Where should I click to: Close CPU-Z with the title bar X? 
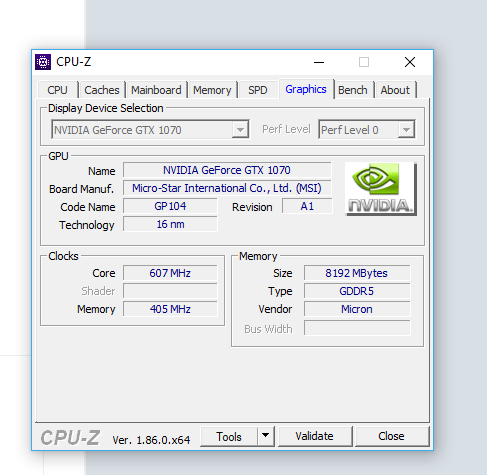tap(410, 62)
